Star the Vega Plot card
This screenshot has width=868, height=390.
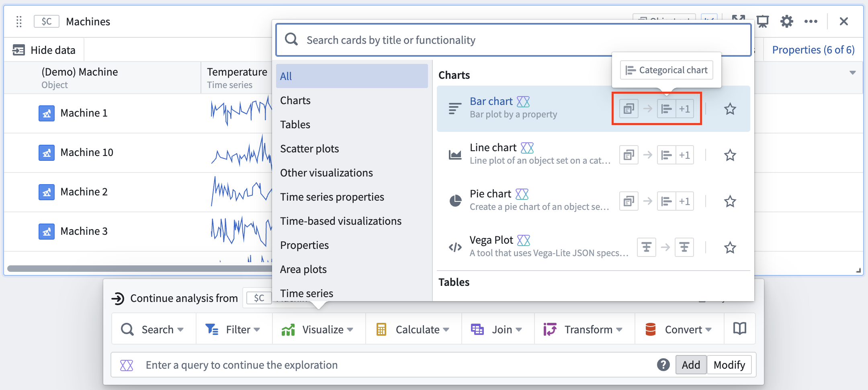click(730, 248)
